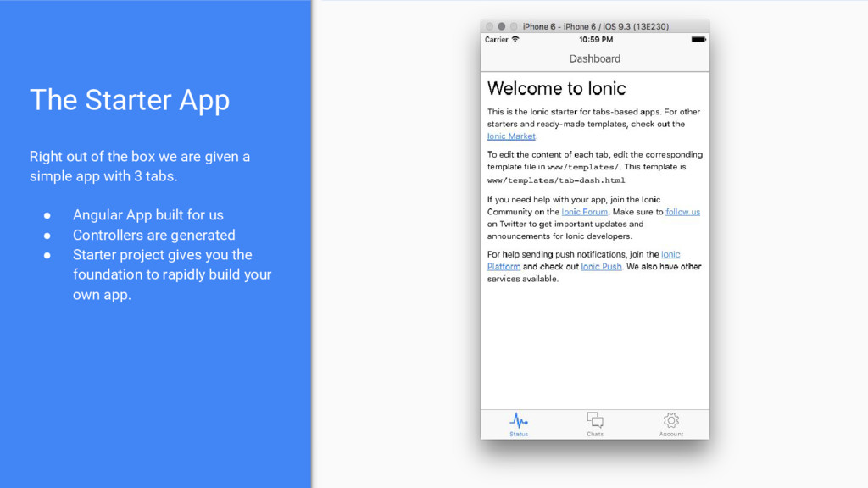Screen dimensions: 868x488
Task: Select the Status tab label
Action: [519, 435]
